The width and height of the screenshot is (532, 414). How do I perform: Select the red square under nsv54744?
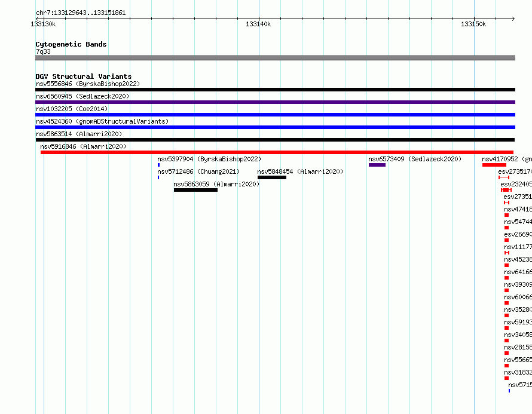click(x=506, y=228)
